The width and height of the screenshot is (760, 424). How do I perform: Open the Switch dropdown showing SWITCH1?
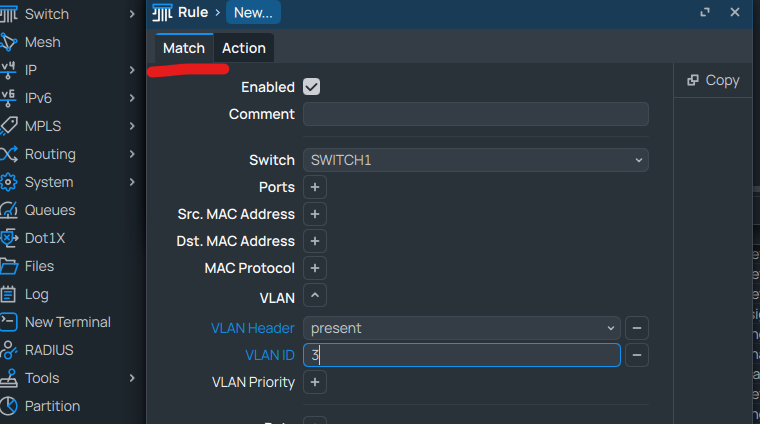(x=475, y=160)
